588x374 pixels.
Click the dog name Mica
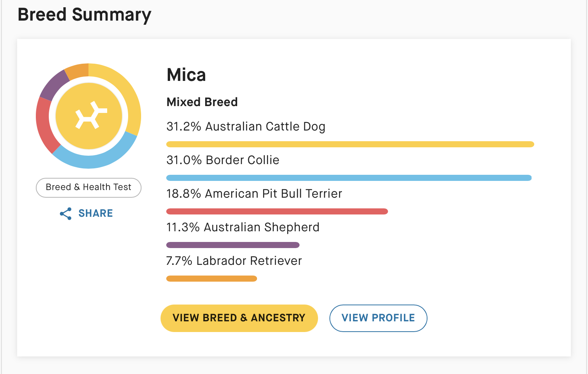point(186,75)
